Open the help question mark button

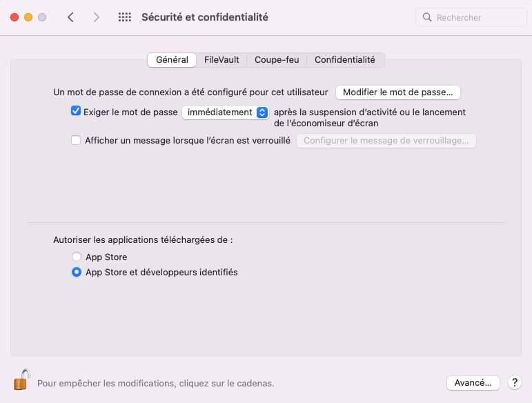tap(514, 382)
